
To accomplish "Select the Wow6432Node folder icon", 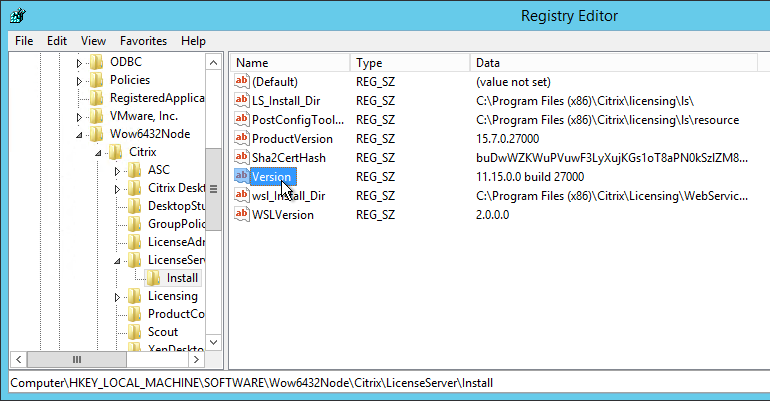I will point(97,134).
